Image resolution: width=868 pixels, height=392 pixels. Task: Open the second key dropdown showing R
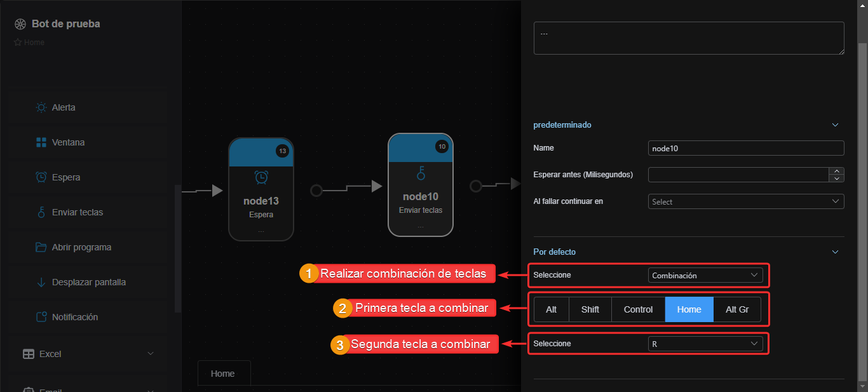click(705, 344)
